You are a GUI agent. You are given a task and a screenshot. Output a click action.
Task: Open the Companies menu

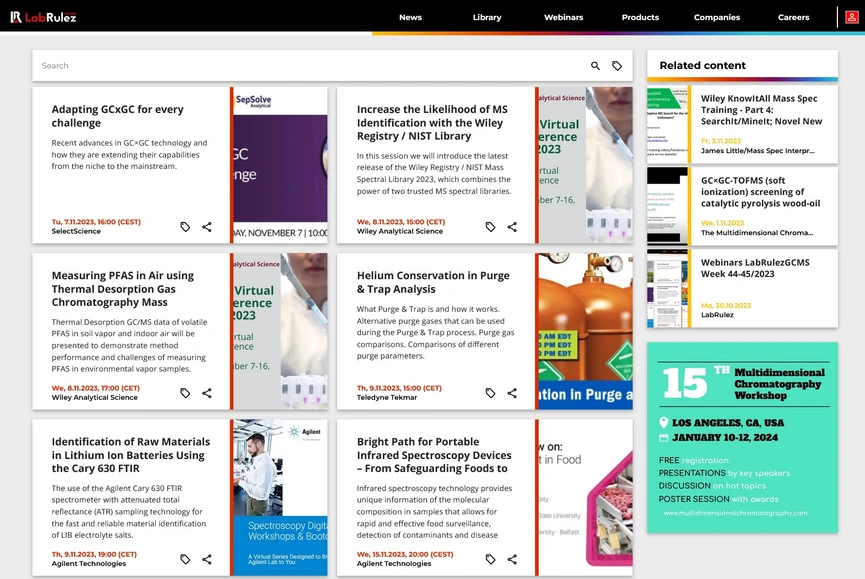pos(717,17)
